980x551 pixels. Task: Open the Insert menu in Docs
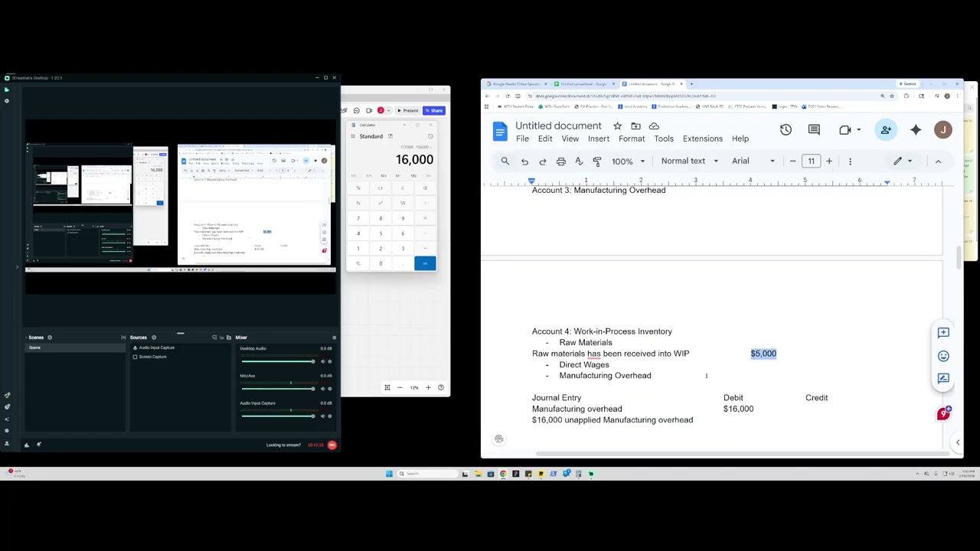coord(599,139)
